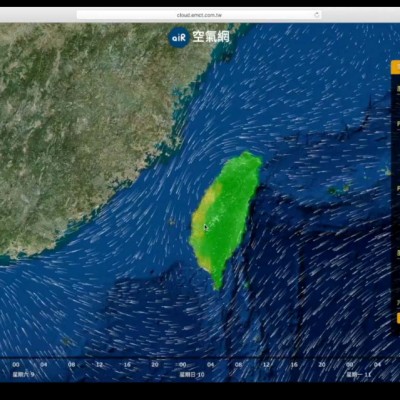
Task: Jump to 00 hour of 星期一 11
Action: click(x=349, y=365)
